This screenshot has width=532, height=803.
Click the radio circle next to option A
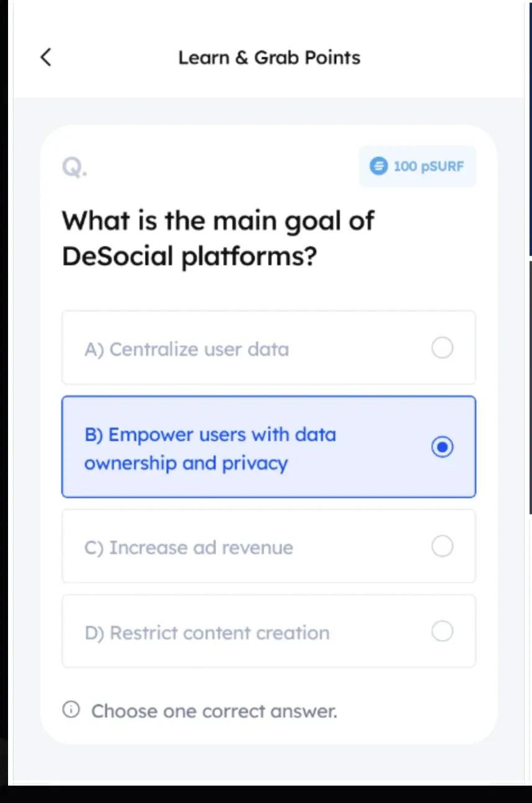point(442,348)
